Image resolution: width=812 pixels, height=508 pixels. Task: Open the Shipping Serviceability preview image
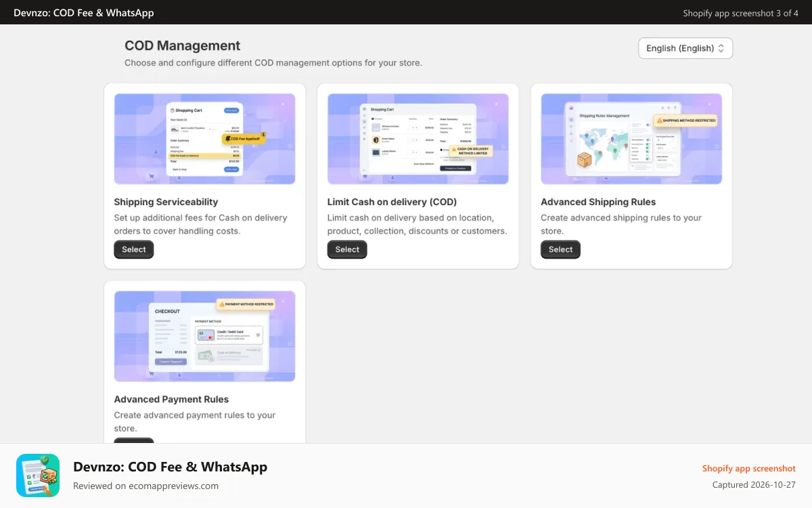[x=205, y=139]
